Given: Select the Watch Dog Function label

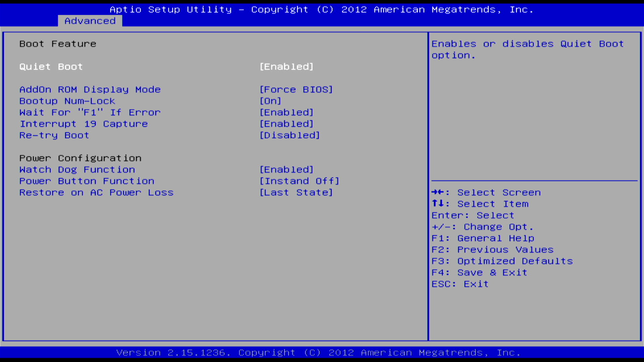Looking at the screenshot, I should tap(77, 170).
